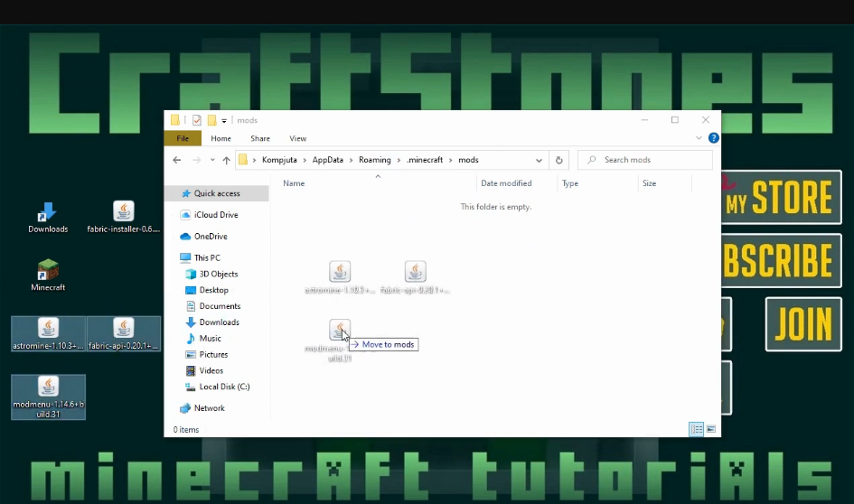Select Network in navigation pane

point(209,408)
